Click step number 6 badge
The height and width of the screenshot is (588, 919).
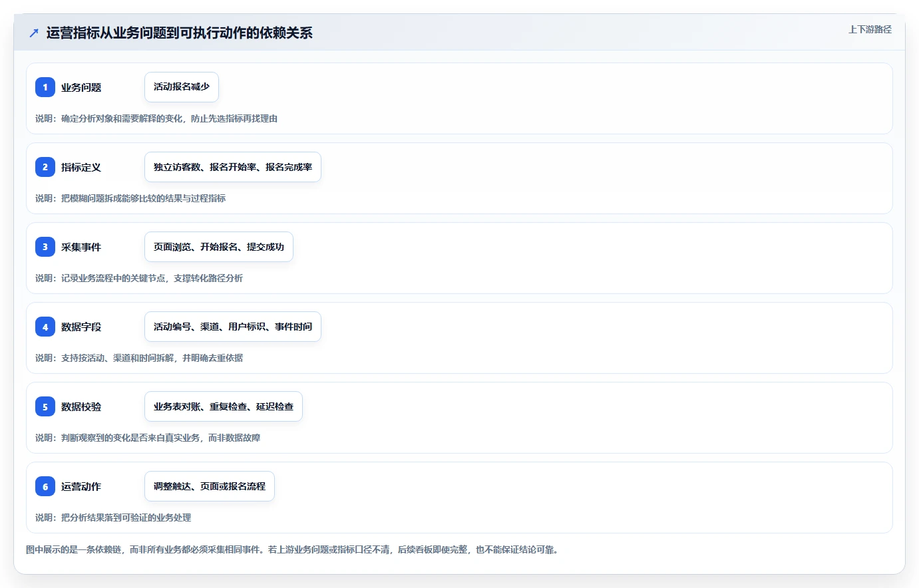(x=45, y=486)
